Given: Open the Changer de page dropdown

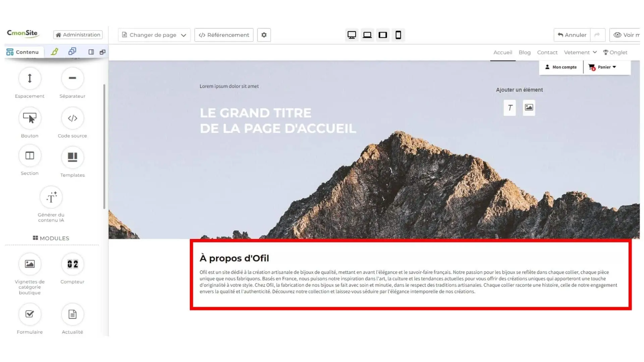Looking at the screenshot, I should pos(154,35).
